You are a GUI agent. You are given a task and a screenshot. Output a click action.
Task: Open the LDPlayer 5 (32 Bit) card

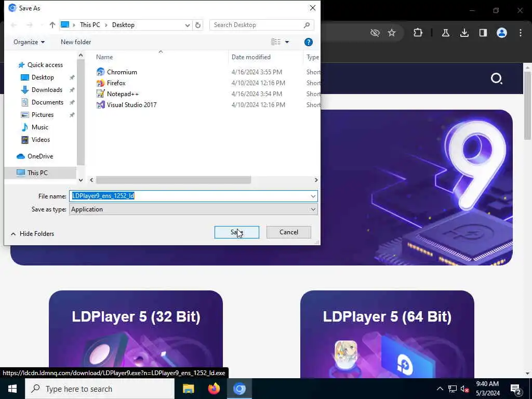pos(136,334)
